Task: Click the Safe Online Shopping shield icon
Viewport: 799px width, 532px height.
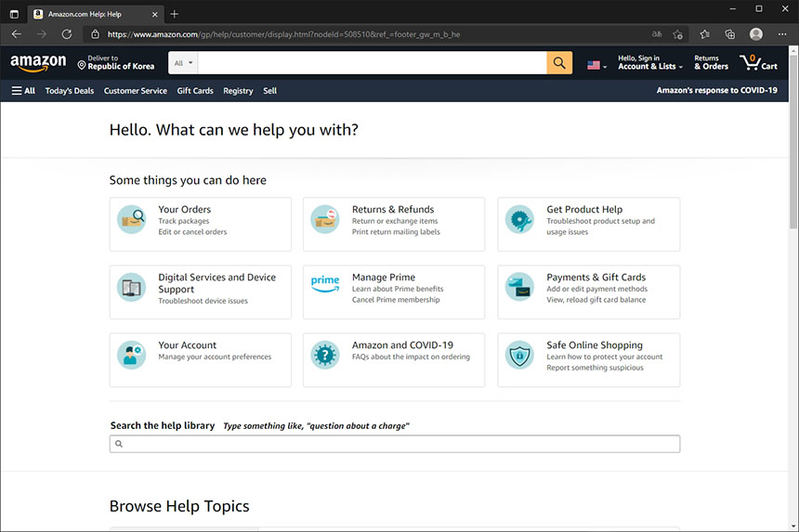Action: [519, 355]
